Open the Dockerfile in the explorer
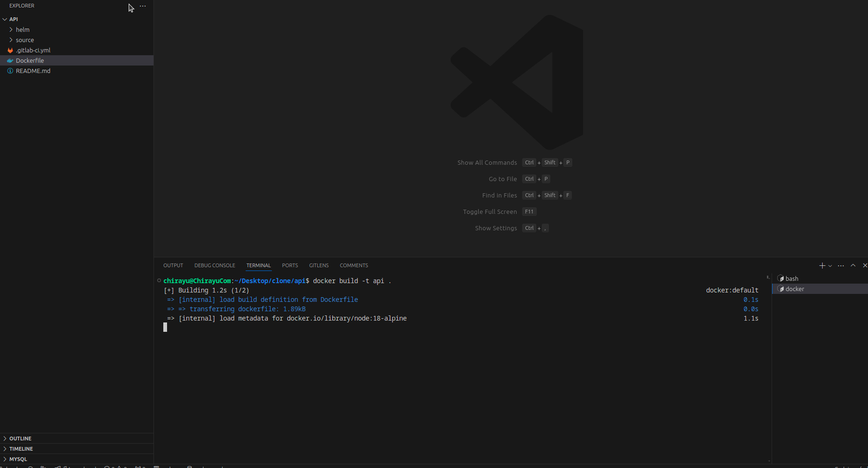Screen dimensions: 868x468 click(x=30, y=60)
